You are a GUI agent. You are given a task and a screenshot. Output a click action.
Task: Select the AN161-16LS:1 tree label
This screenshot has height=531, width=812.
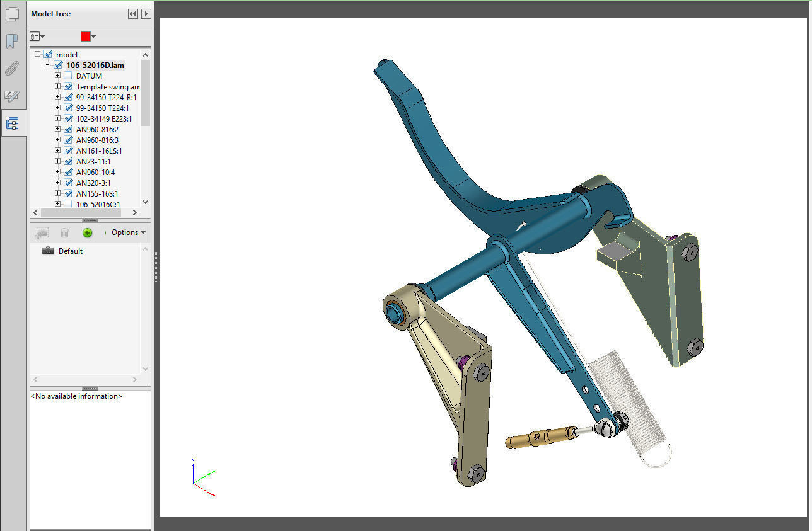point(99,151)
